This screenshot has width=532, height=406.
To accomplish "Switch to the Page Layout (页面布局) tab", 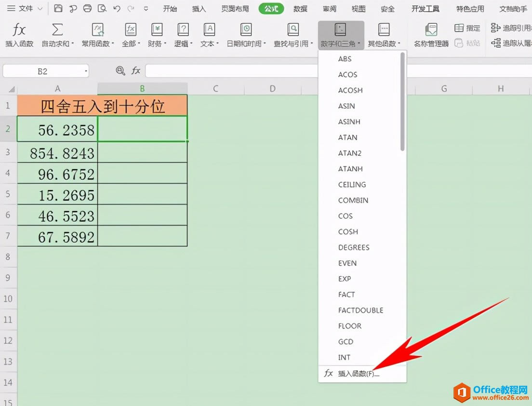I will point(235,9).
